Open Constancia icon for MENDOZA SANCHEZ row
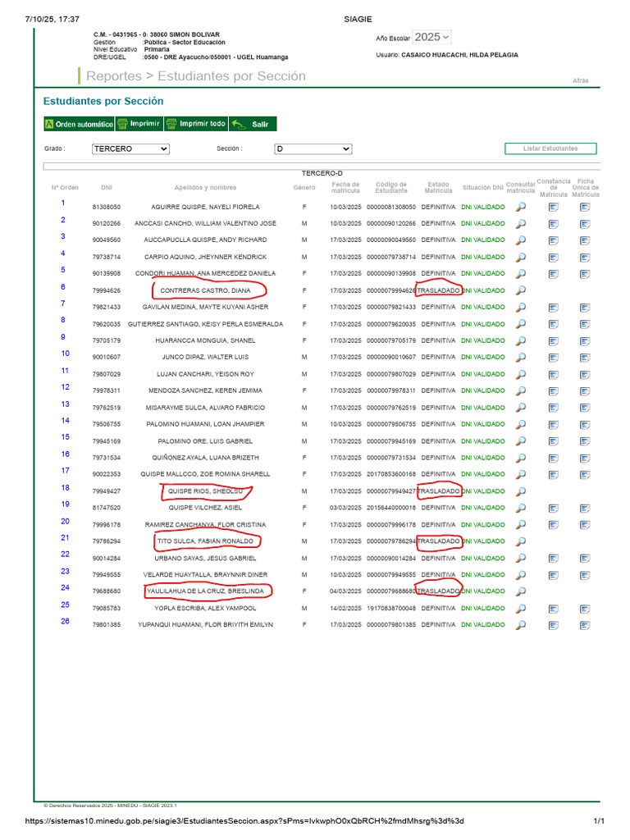The image size is (630, 840). point(554,391)
